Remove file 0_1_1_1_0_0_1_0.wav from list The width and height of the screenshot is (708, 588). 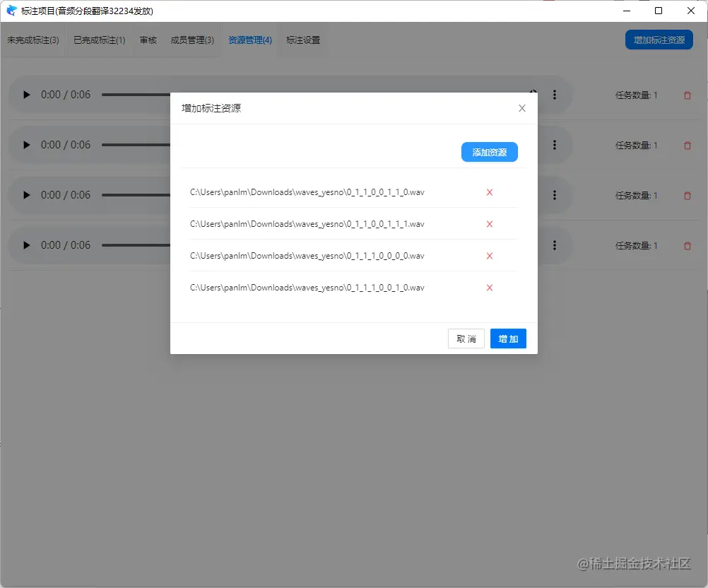point(490,288)
